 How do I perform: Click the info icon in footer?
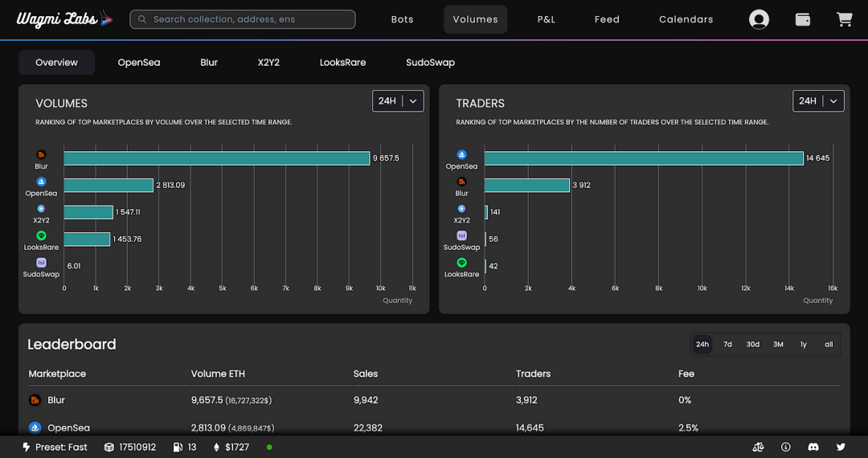(786, 447)
